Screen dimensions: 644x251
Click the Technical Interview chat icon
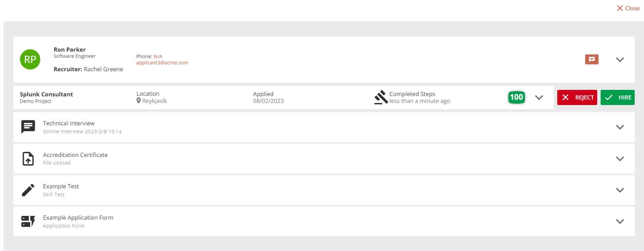coord(28,127)
